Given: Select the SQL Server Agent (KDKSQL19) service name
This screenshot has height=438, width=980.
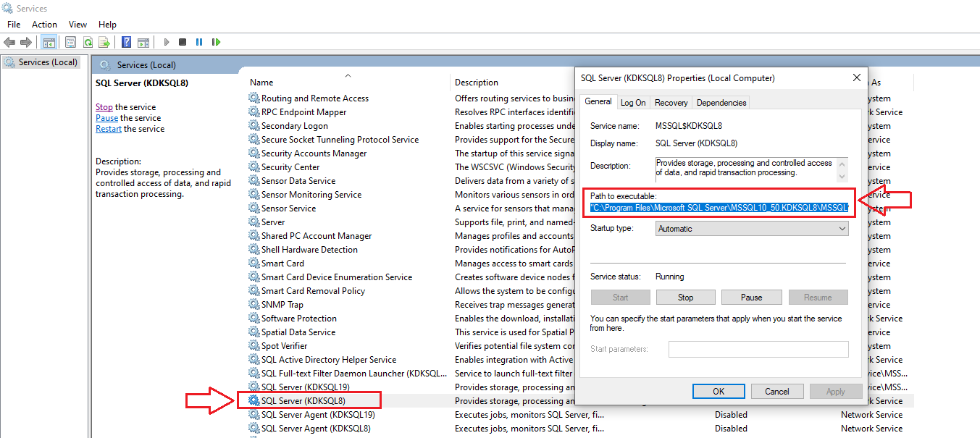Looking at the screenshot, I should [x=318, y=415].
